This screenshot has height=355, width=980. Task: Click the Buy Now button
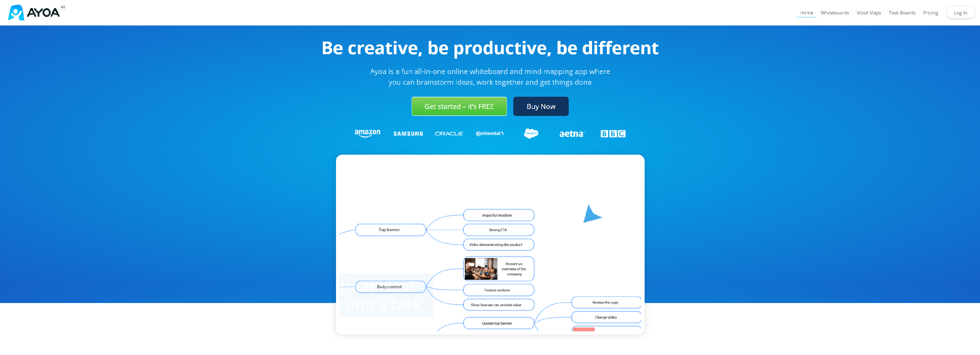(540, 106)
